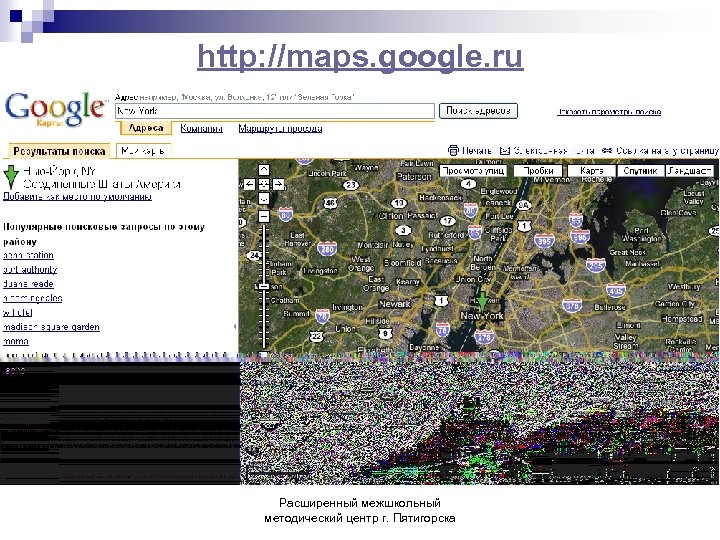
Task: Select the Адреса tab
Action: (x=146, y=128)
